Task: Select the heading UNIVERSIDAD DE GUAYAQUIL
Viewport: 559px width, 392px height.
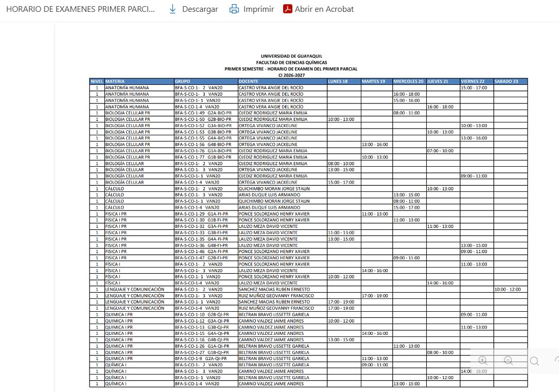Action: point(291,56)
